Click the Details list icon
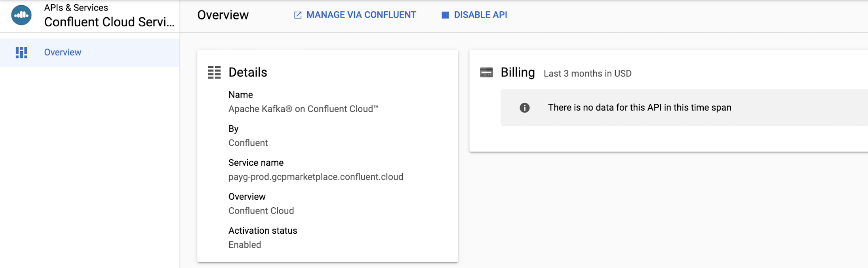 tap(214, 72)
